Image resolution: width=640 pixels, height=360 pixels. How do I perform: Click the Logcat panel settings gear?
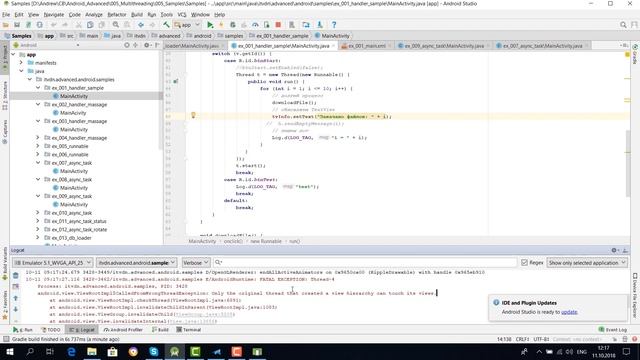(x=614, y=250)
